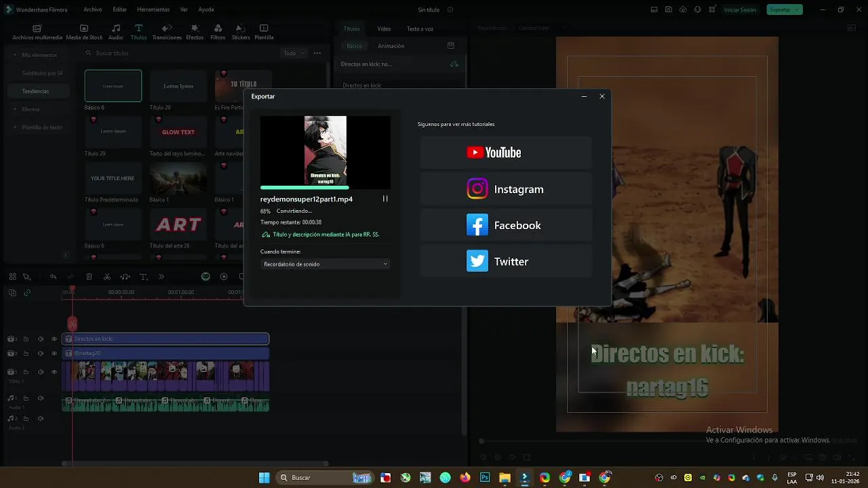Select the 'Directos en kick' title clip
868x488 pixels.
tap(165, 339)
